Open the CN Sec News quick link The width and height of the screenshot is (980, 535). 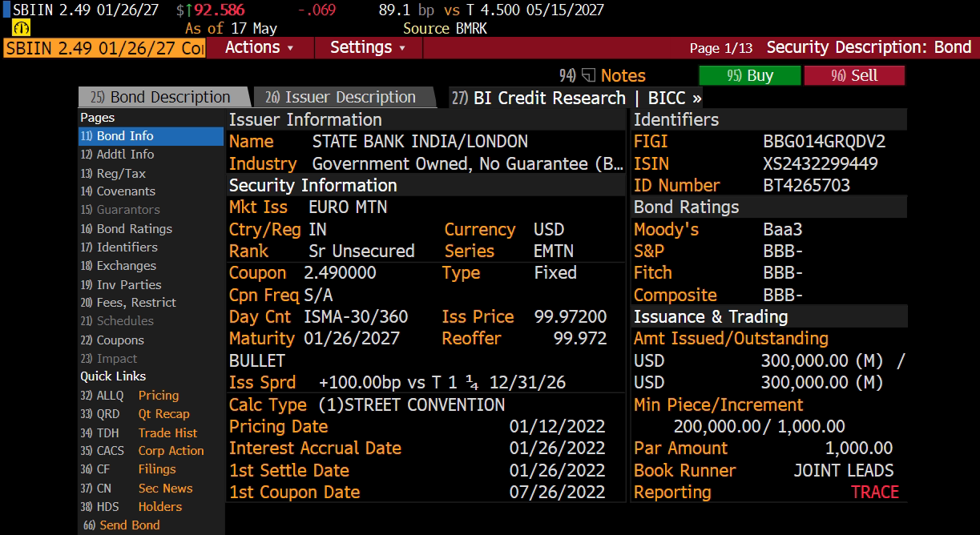(136, 488)
